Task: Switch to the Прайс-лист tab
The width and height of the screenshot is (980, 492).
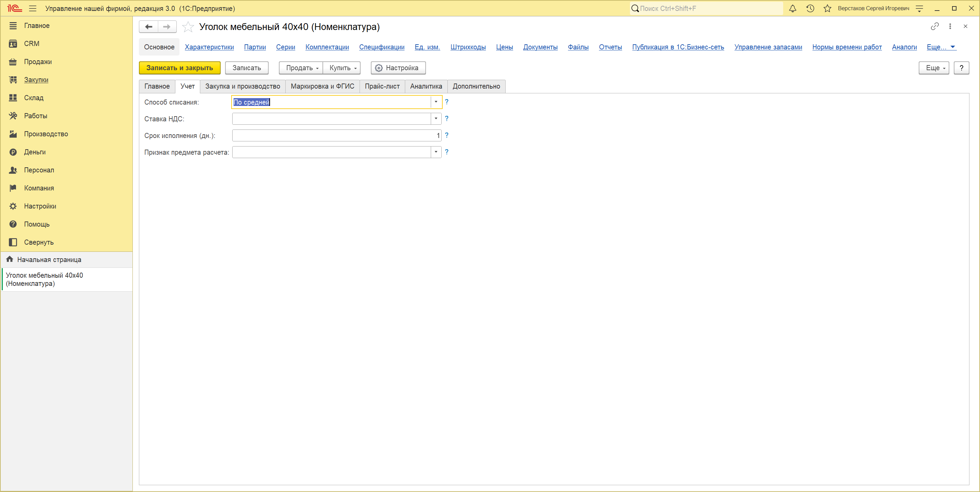Action: [382, 87]
